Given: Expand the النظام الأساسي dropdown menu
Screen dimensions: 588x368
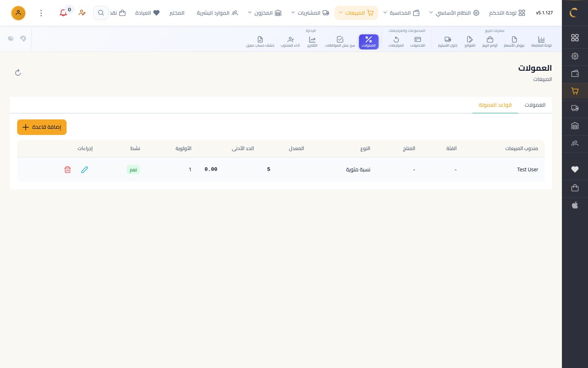Looking at the screenshot, I should coord(454,13).
